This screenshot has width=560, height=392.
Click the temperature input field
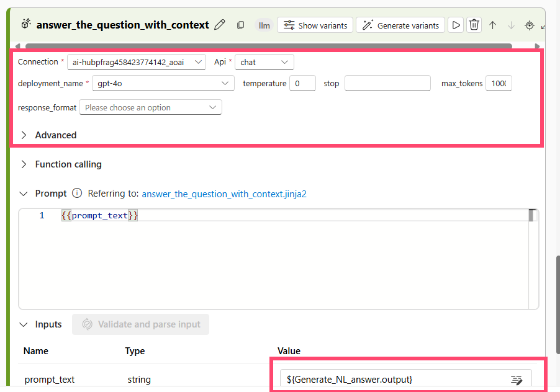[302, 83]
